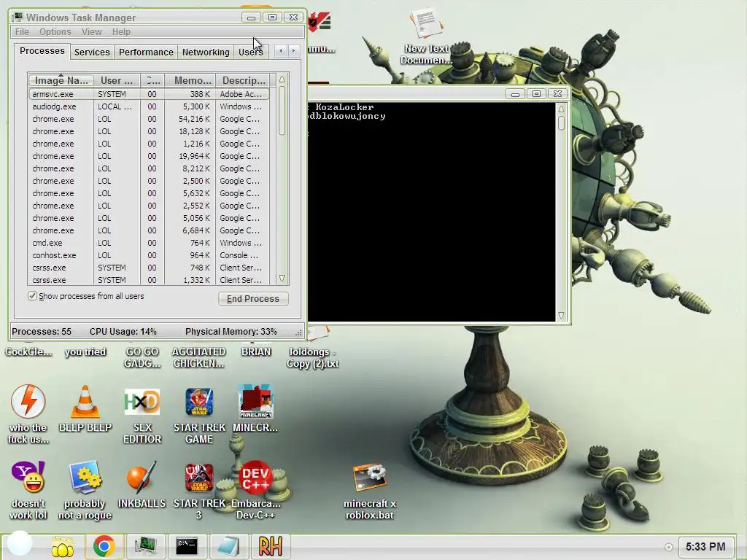Select the GO GO GADG... desktop label
Image resolution: width=747 pixels, height=560 pixels.
tap(142, 357)
